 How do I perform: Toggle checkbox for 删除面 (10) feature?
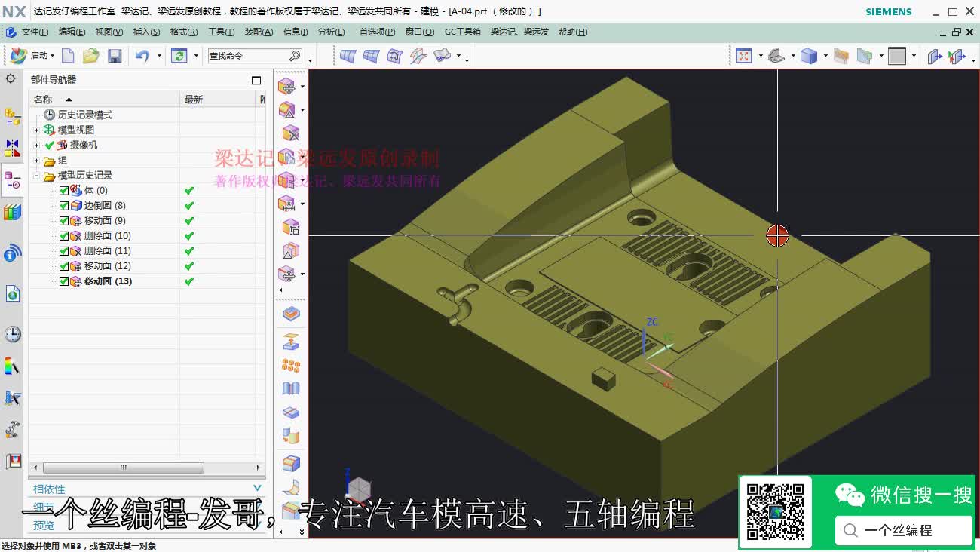click(x=64, y=235)
